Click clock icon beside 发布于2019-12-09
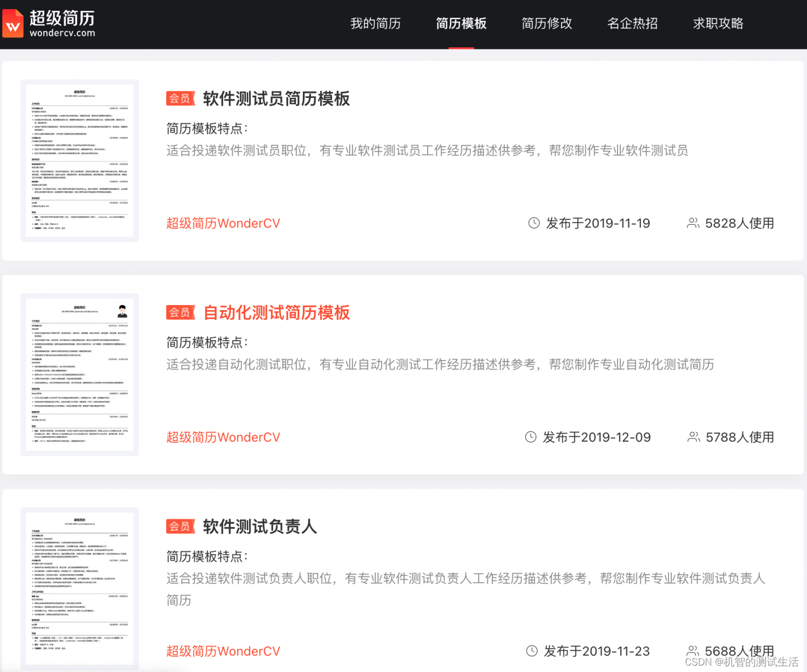 pyautogui.click(x=530, y=437)
